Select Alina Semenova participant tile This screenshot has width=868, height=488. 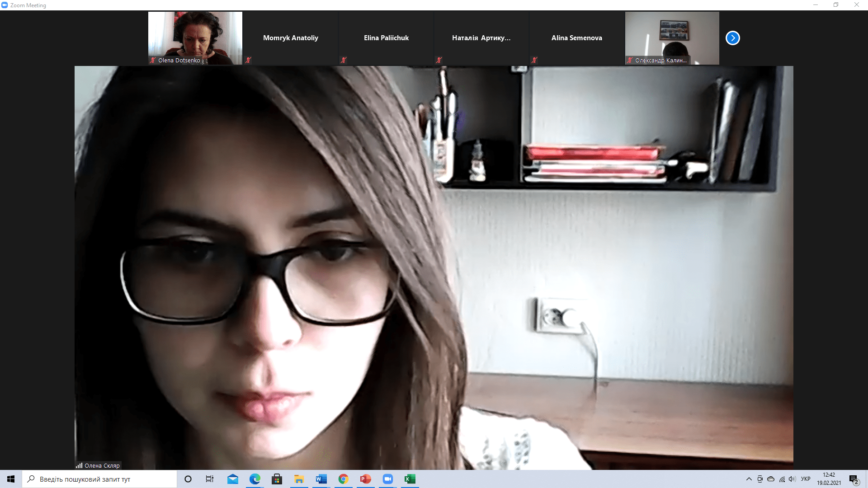point(576,38)
